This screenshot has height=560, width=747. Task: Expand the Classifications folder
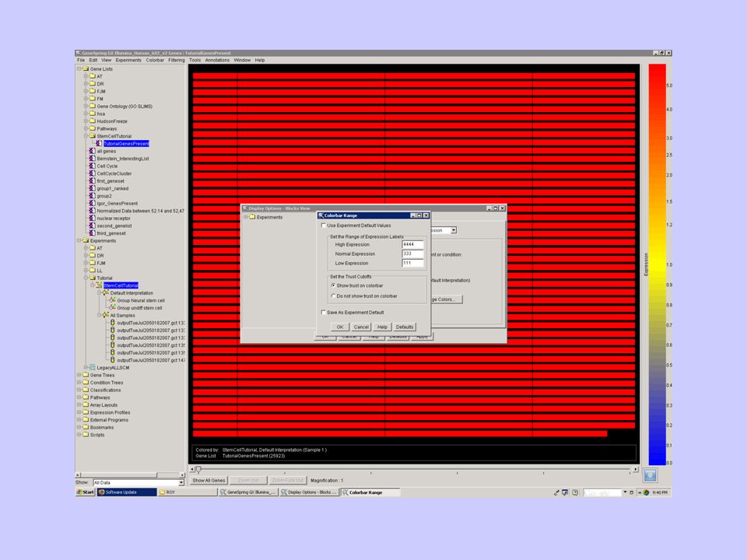tap(79, 390)
